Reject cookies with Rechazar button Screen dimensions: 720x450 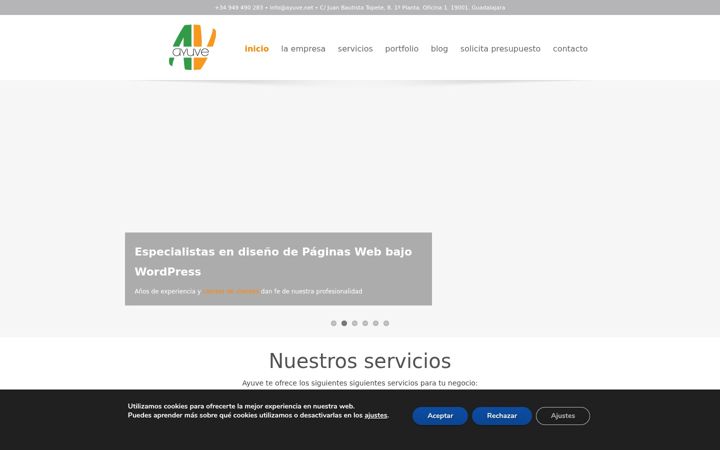pyautogui.click(x=502, y=416)
